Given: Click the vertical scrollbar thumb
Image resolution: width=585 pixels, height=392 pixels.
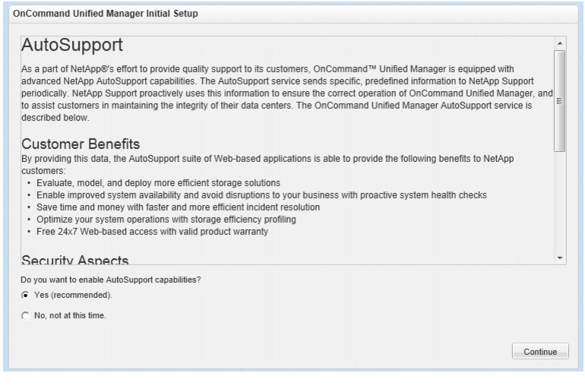Looking at the screenshot, I should pos(561,99).
